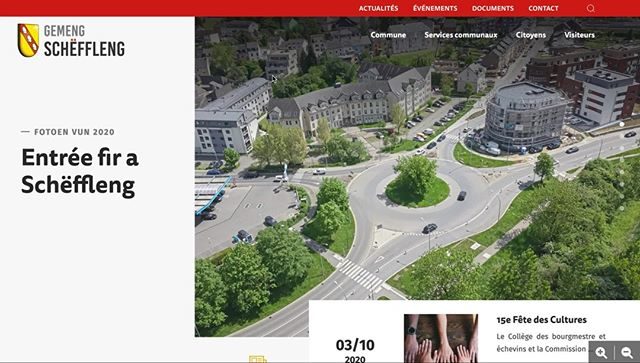Screen dimensions: 640x363
Task: Go to the Événements page
Action: [x=435, y=8]
